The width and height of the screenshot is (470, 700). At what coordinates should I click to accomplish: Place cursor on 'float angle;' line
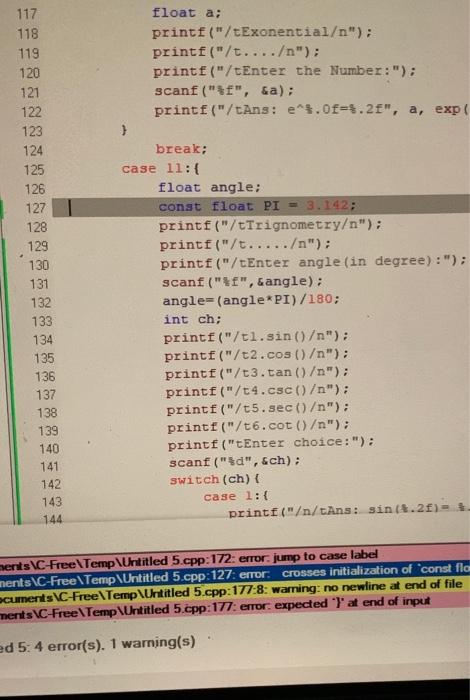click(209, 188)
